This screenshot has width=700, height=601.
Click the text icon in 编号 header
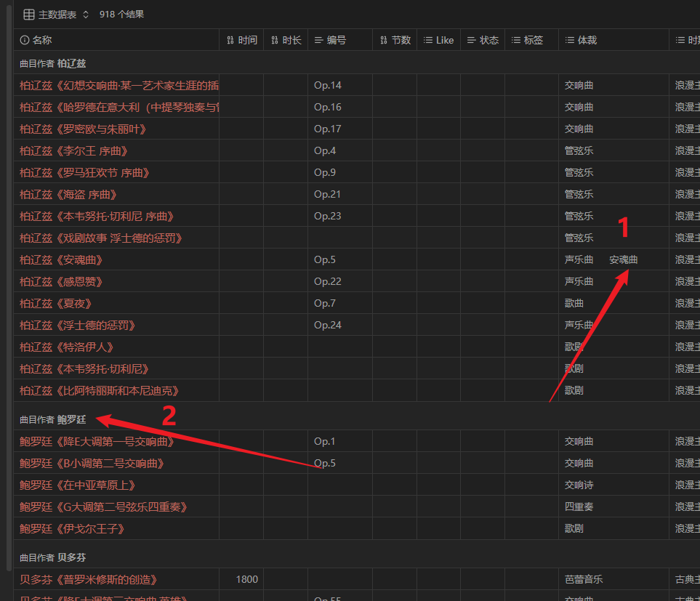(x=318, y=41)
